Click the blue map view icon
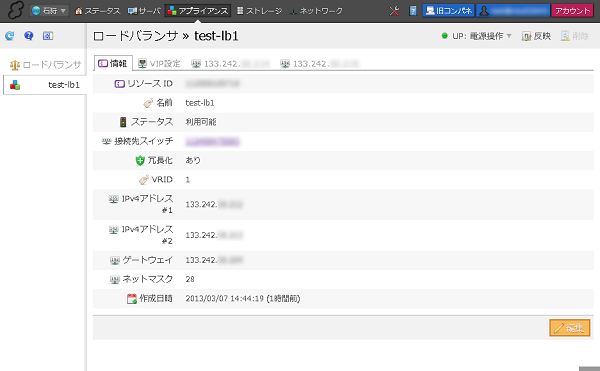Image resolution: width=600 pixels, height=371 pixels. point(48,36)
